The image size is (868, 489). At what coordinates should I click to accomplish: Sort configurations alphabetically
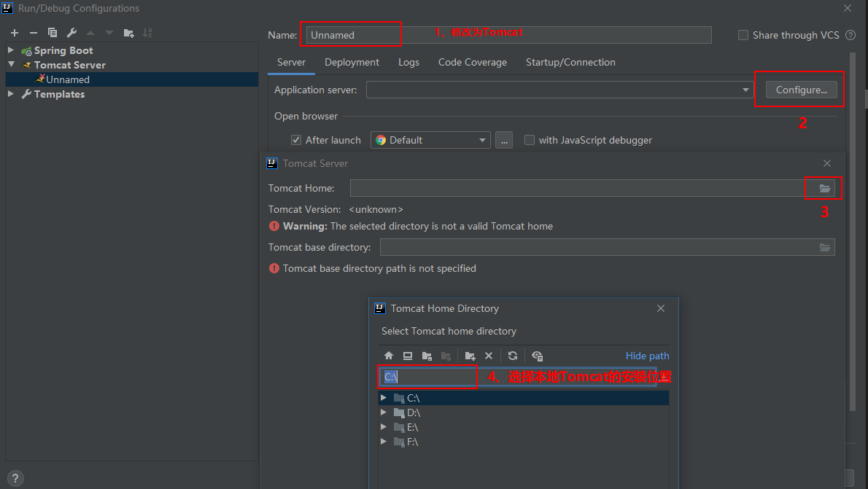tap(147, 33)
